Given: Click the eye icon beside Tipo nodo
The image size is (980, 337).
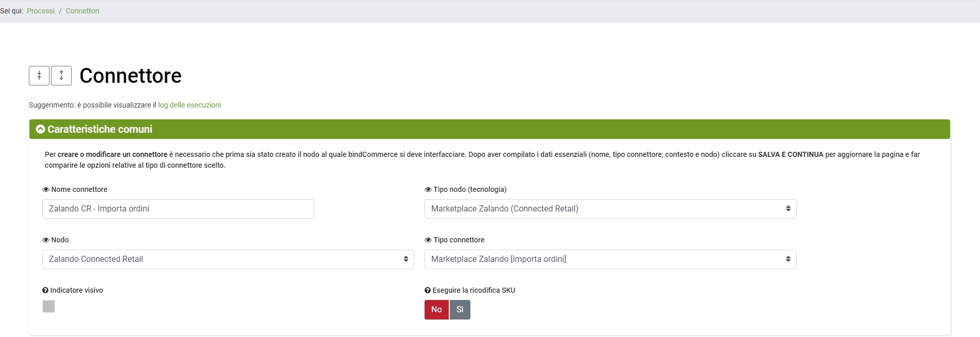Looking at the screenshot, I should 428,190.
